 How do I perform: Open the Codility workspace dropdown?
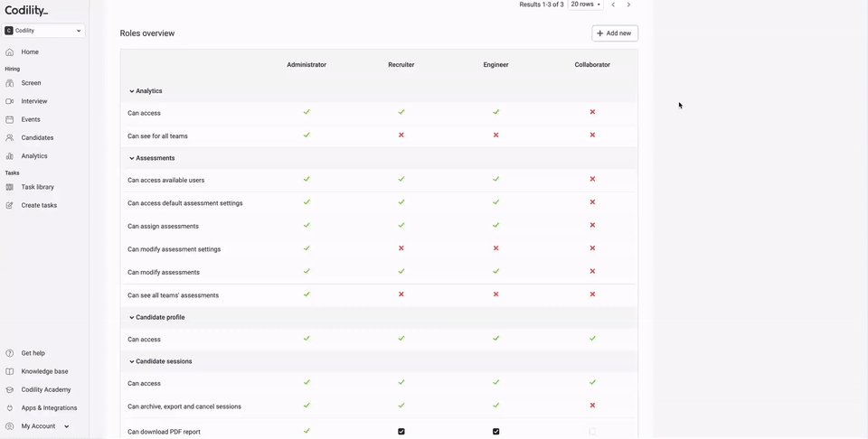(x=43, y=31)
